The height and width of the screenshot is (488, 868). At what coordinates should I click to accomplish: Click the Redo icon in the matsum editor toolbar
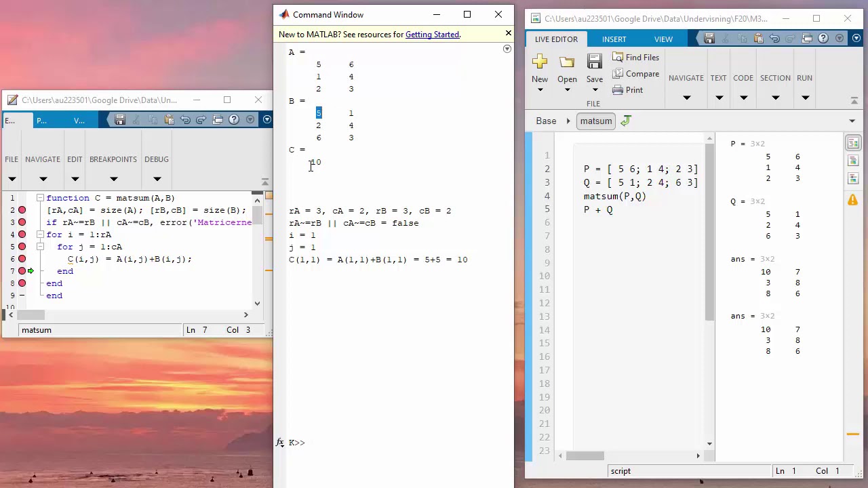[201, 120]
